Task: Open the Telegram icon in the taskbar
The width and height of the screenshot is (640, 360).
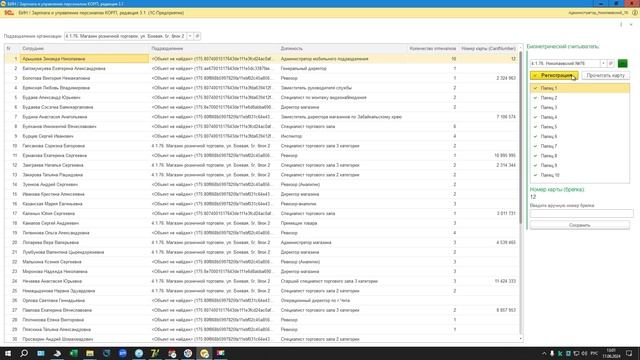Action: coord(139,353)
